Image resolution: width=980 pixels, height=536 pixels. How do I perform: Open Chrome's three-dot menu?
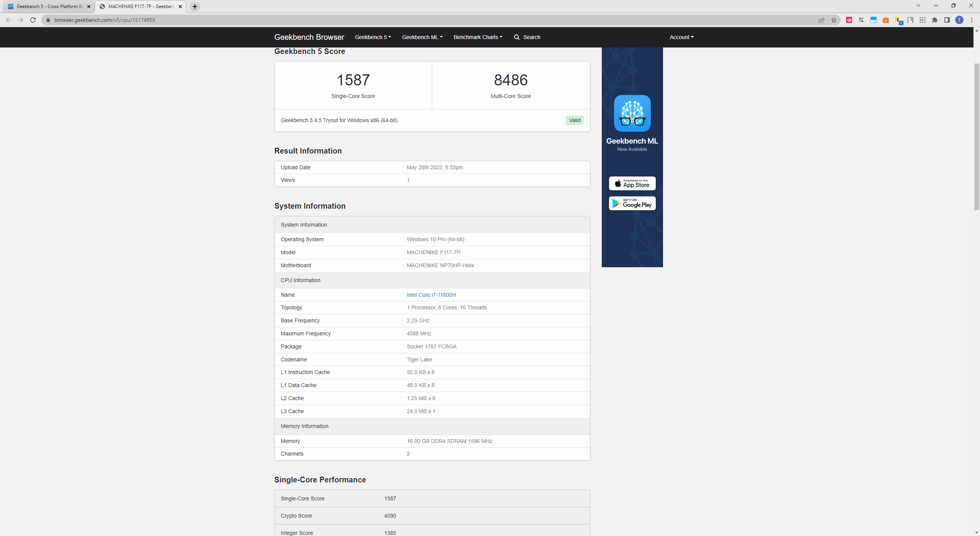(972, 20)
